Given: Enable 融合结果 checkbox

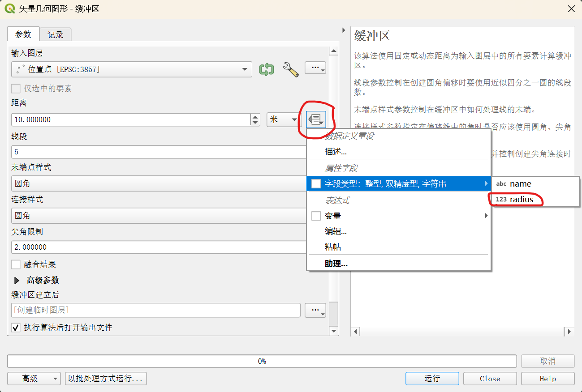Looking at the screenshot, I should coord(16,264).
